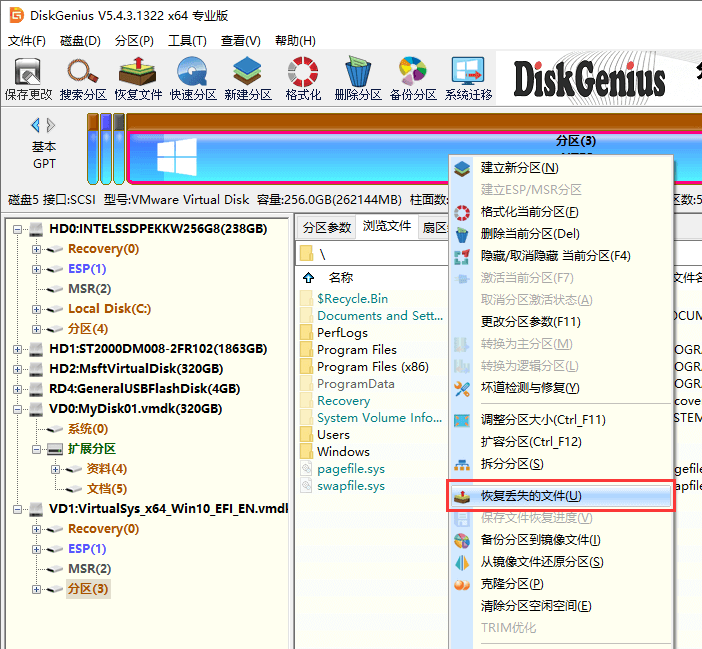Screen dimensions: 702x649
Task: Switch to the 分区参数 tab
Action: pyautogui.click(x=326, y=227)
